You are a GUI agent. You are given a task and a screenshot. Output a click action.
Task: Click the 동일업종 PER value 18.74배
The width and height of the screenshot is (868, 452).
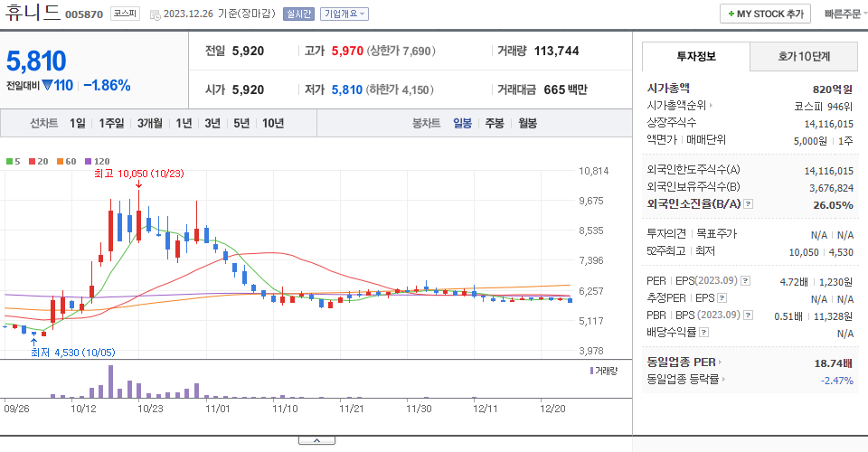pos(833,363)
